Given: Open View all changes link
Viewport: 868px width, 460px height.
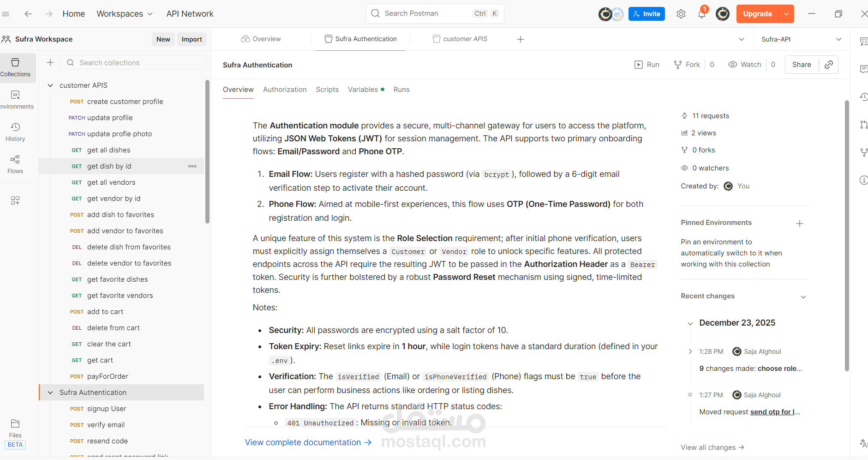Looking at the screenshot, I should [x=712, y=447].
